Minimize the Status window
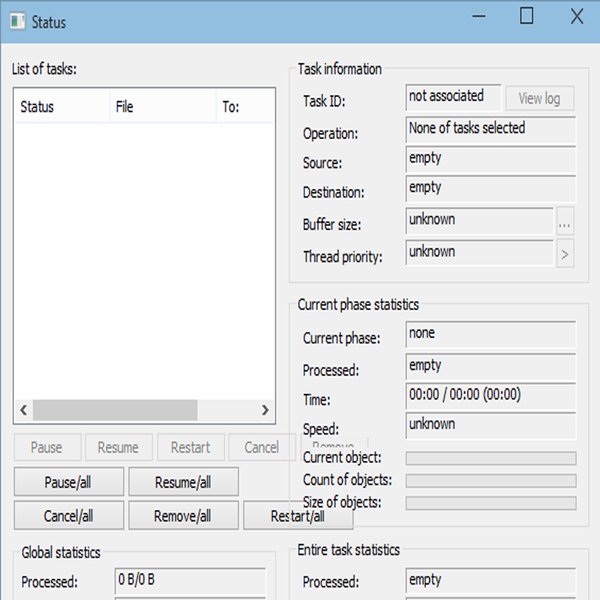The height and width of the screenshot is (600, 600). [x=479, y=16]
